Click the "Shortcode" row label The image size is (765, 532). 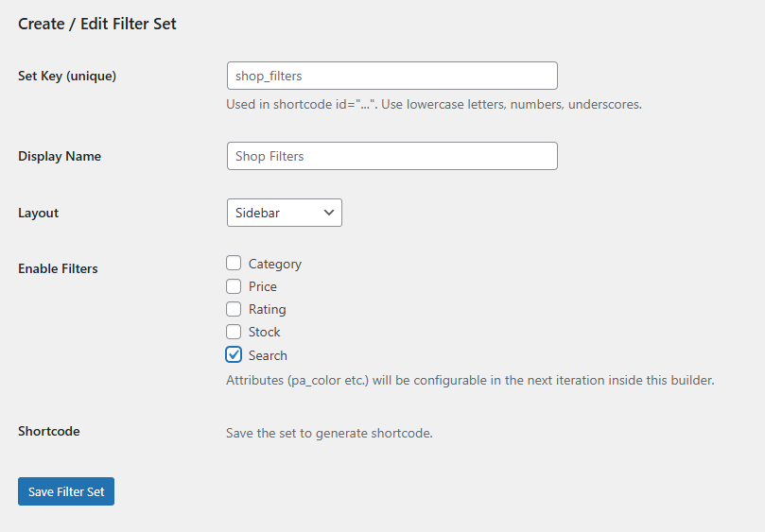tap(49, 431)
